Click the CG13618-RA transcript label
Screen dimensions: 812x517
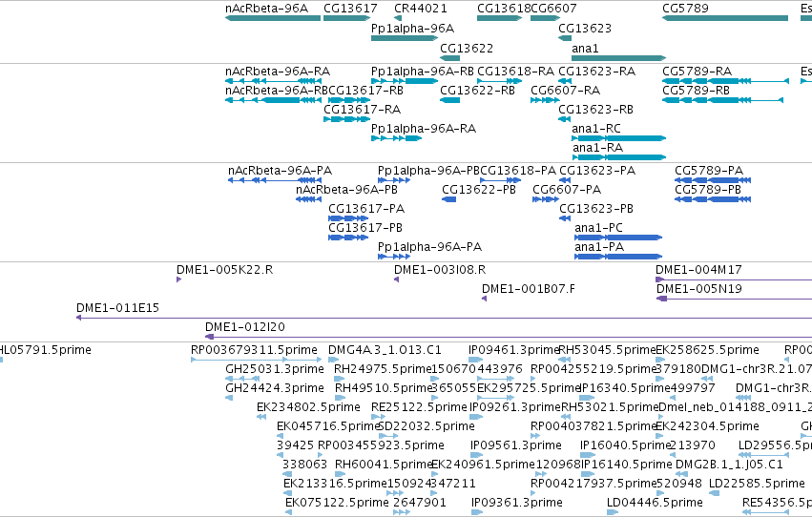point(515,72)
